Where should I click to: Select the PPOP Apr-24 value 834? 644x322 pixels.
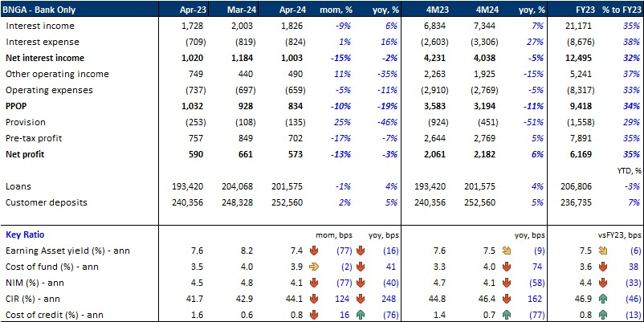[x=295, y=105]
